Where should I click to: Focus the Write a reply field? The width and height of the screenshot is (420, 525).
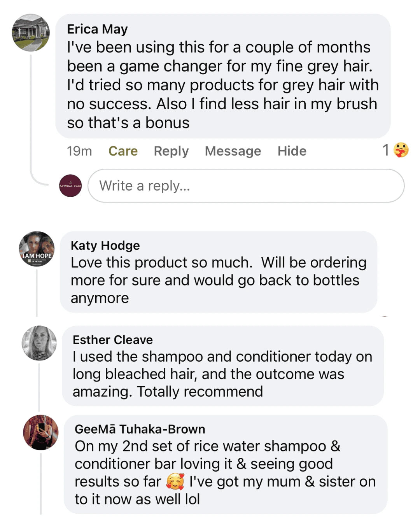(246, 185)
